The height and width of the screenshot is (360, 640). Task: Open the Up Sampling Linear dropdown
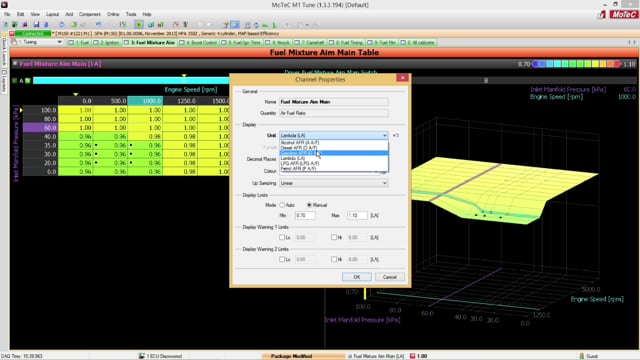pos(333,183)
